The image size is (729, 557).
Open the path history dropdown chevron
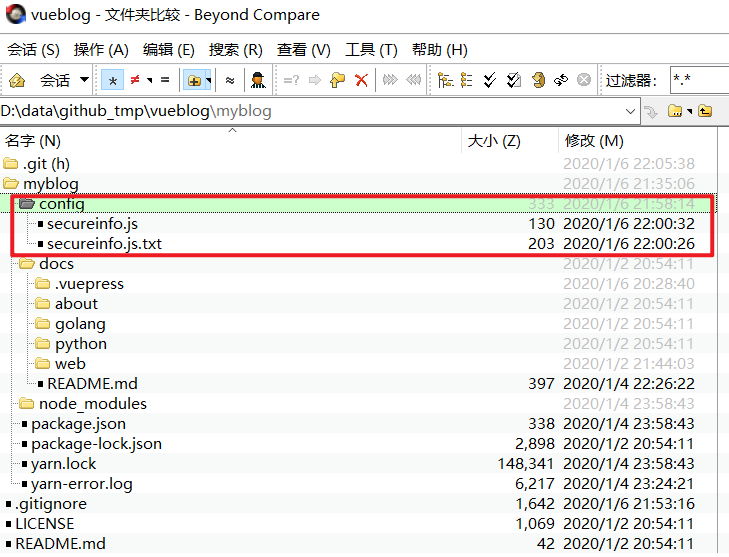pos(630,112)
